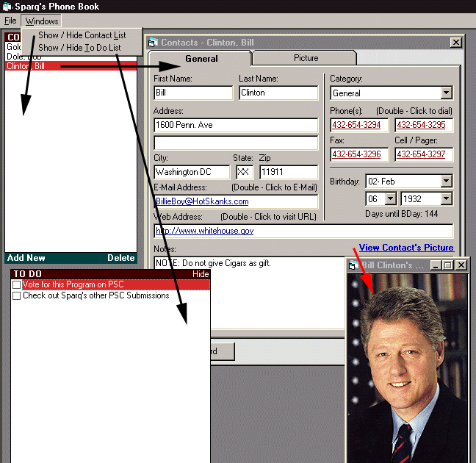Switch to the Picture tab
The width and height of the screenshot is (476, 463).
306,58
